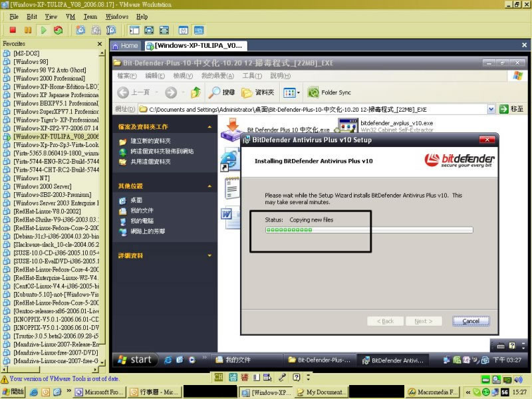
Task: Toggle the sidebar view icon in VMware toolbar
Action: click(x=134, y=30)
